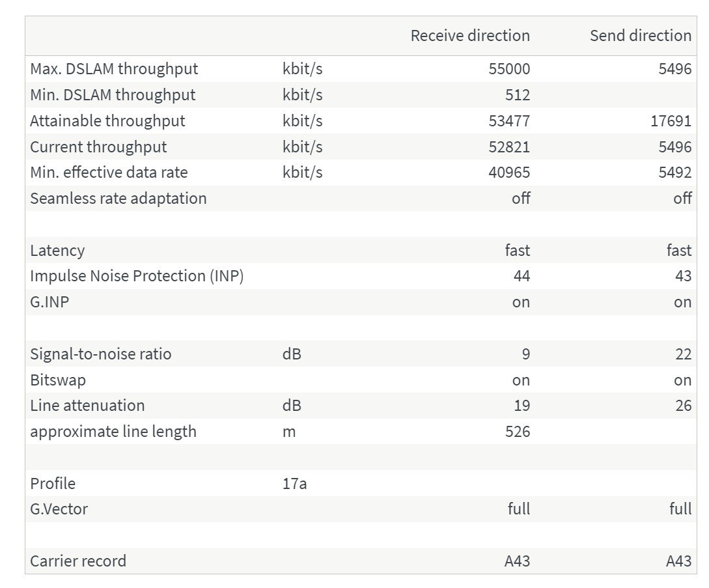Select the approximate line length value 526
The width and height of the screenshot is (709, 588).
pyautogui.click(x=518, y=432)
